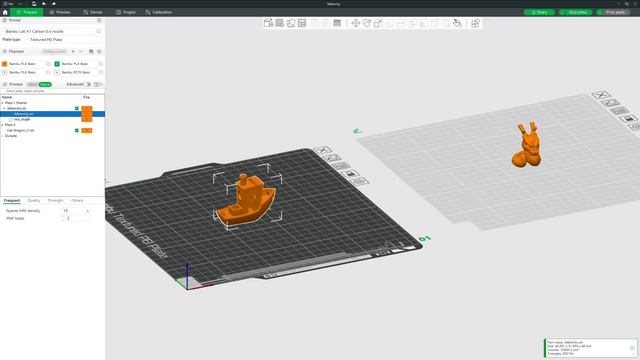640x360 pixels.
Task: Click the Redo arrow in title bar
Action: coord(53,4)
